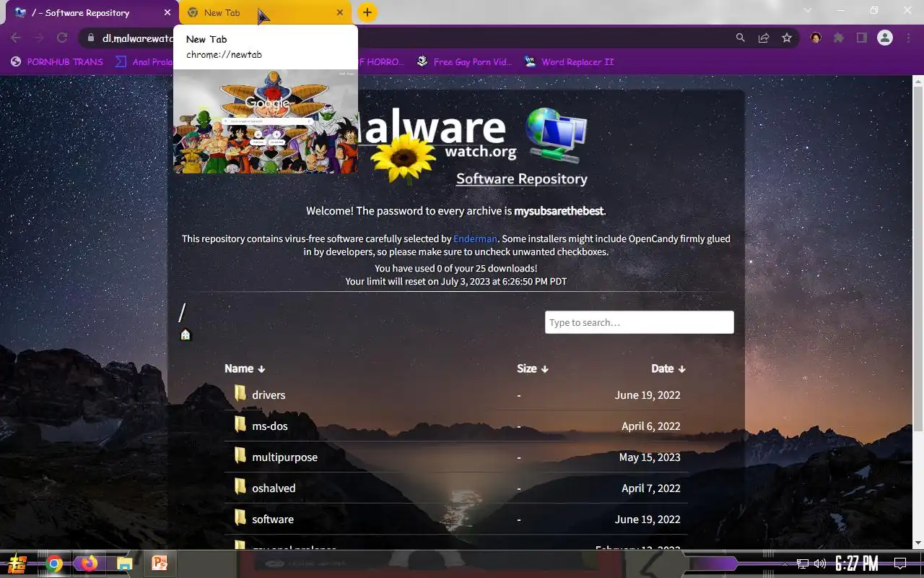Open the multipurpose folder
This screenshot has height=578, width=924.
[284, 457]
